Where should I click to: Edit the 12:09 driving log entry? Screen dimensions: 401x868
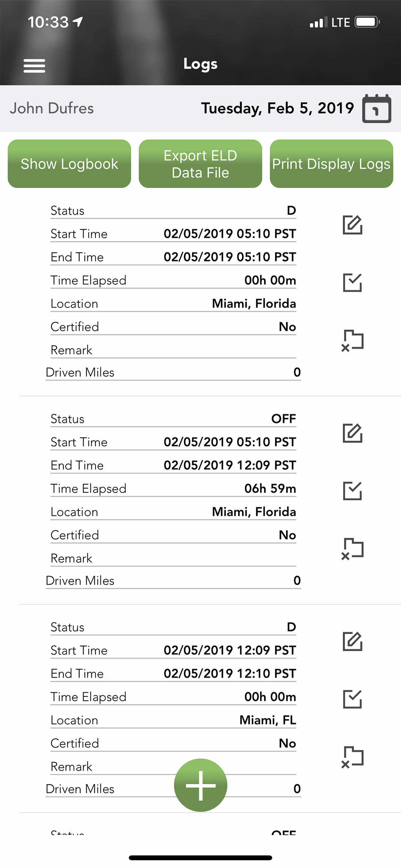pyautogui.click(x=352, y=641)
